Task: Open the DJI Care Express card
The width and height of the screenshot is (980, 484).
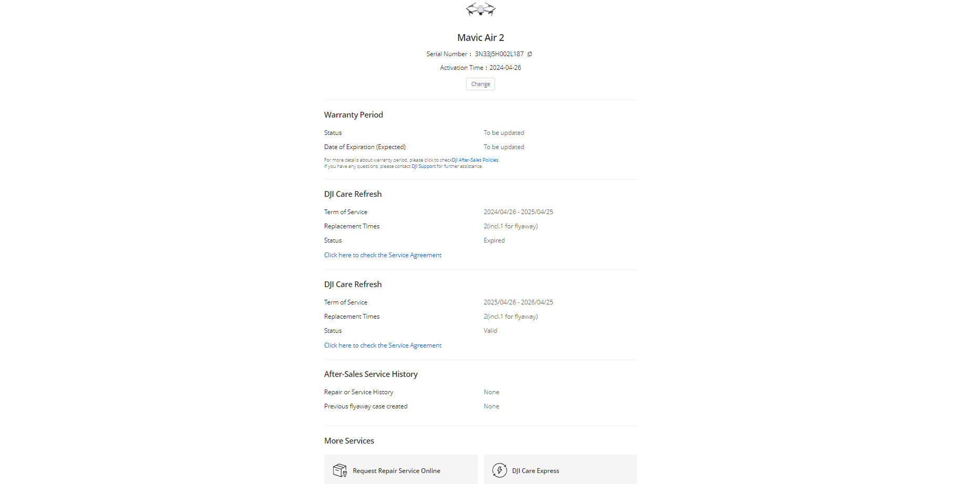Action: pos(560,470)
